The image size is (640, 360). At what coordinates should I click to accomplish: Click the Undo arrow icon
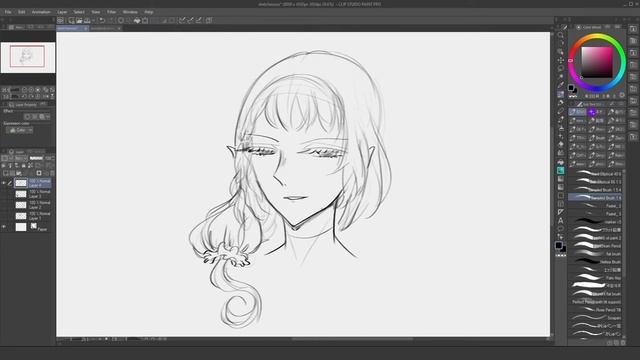point(102,20)
